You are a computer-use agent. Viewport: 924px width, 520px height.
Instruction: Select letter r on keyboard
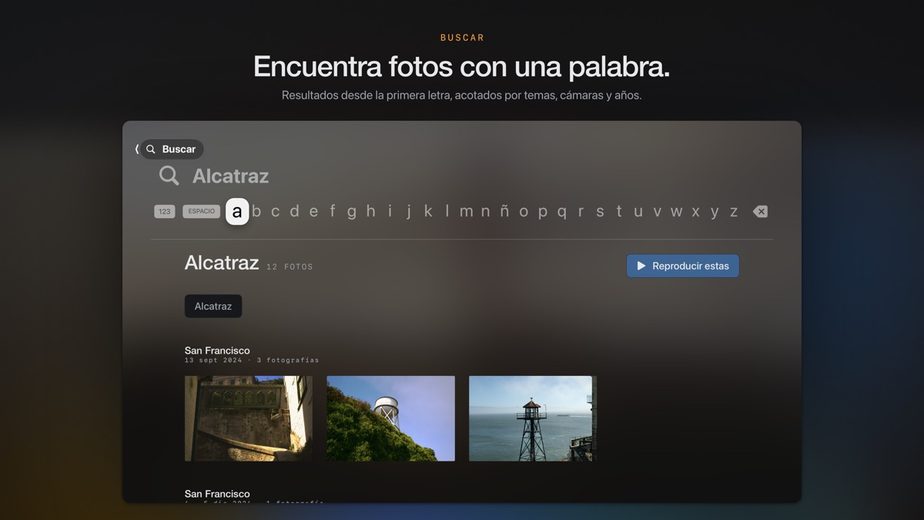tap(581, 211)
